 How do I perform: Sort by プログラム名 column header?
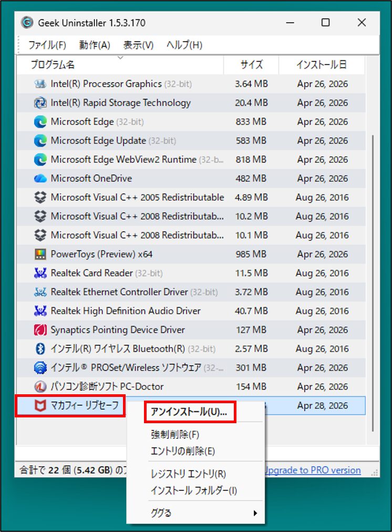120,65
